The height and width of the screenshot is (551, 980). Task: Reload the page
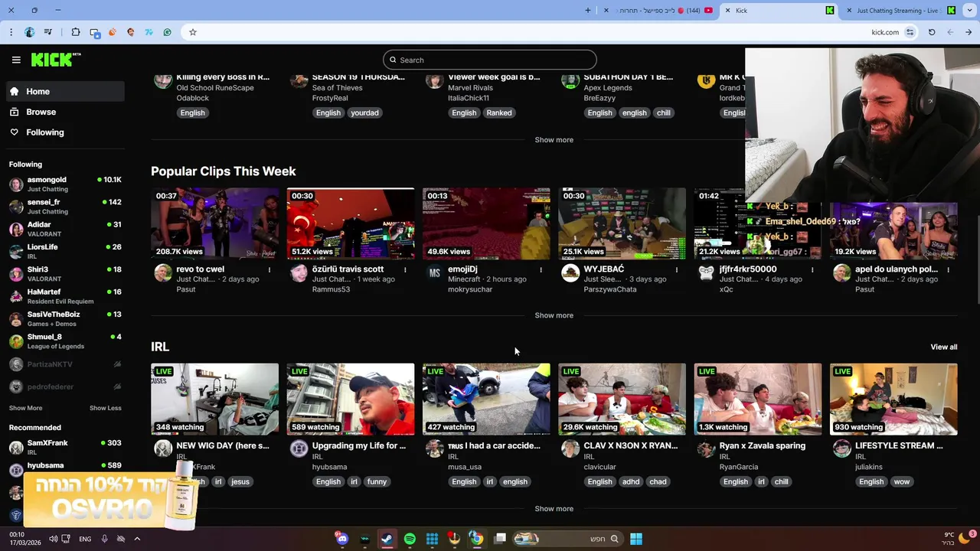pos(932,32)
